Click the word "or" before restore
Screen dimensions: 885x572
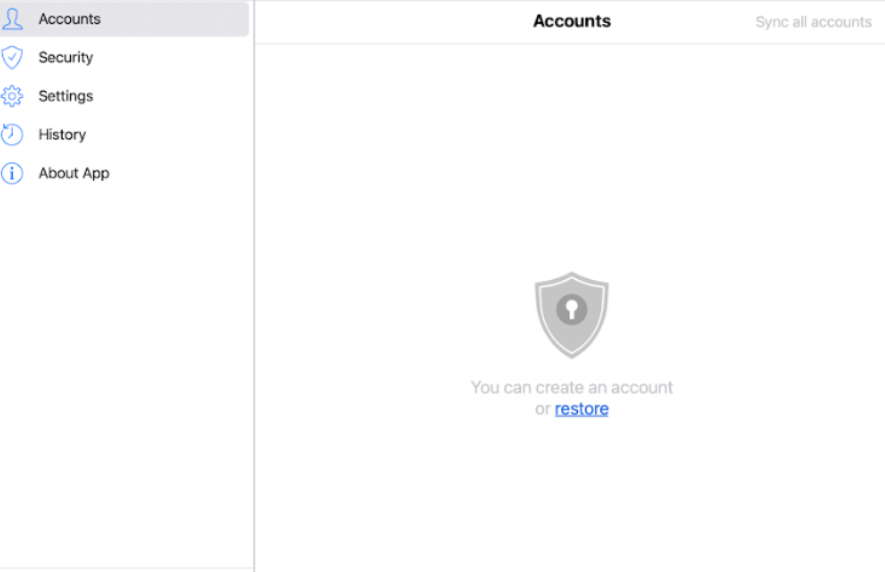pos(542,409)
